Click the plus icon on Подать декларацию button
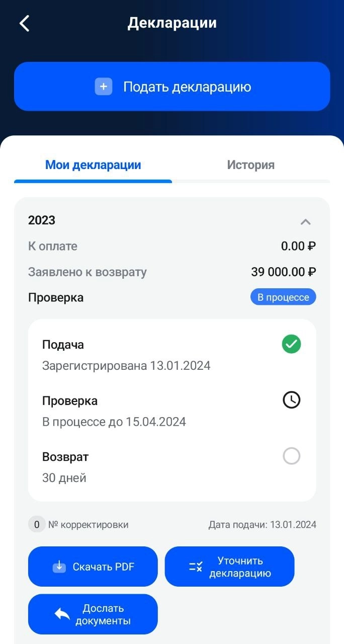This screenshot has height=644, width=344. point(103,87)
